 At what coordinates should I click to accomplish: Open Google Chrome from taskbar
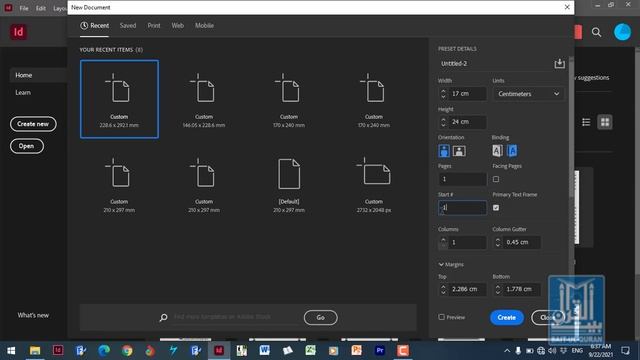[x=127, y=350]
